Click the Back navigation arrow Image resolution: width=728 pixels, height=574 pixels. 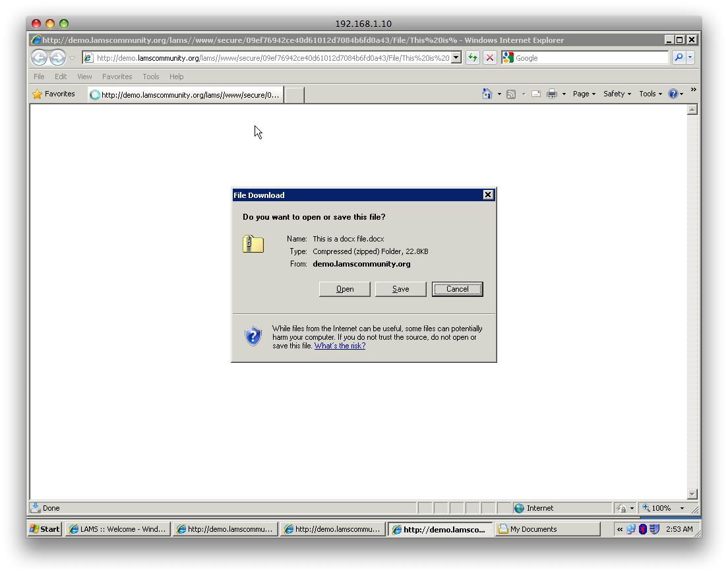pos(39,58)
